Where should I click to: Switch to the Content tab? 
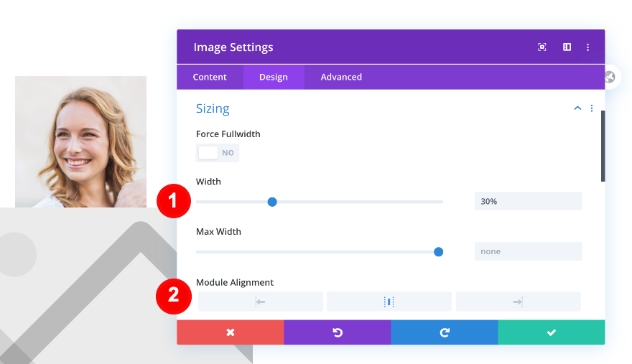click(210, 77)
